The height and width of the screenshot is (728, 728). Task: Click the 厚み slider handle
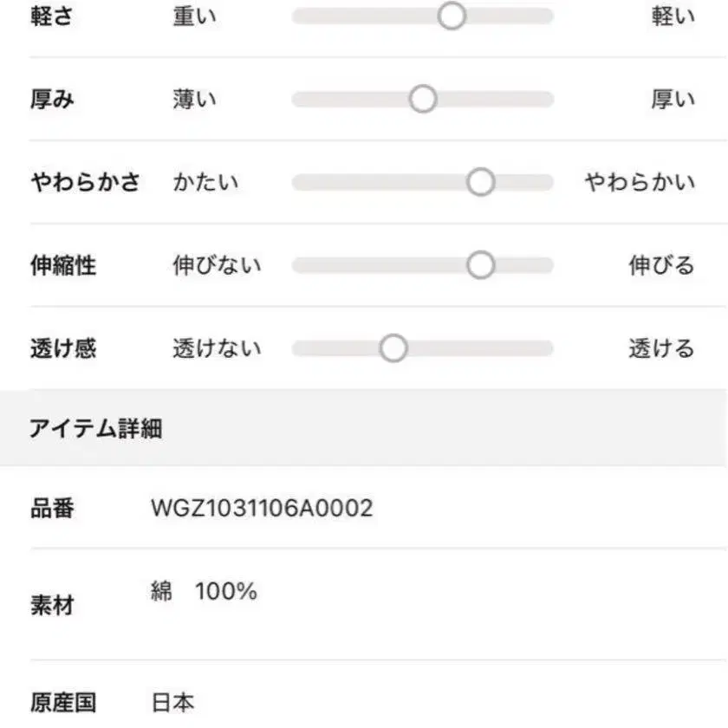423,99
